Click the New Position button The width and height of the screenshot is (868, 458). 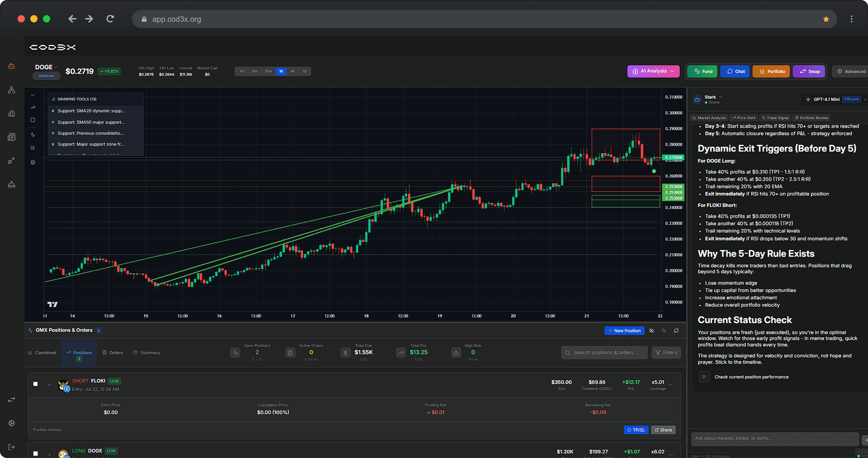(x=624, y=331)
